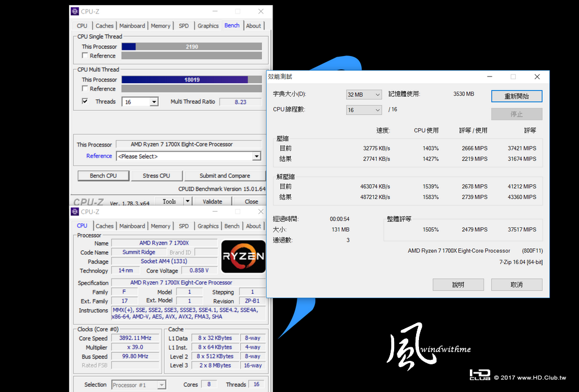The height and width of the screenshot is (392, 579).
Task: Click the Stress CPU button
Action: (156, 175)
